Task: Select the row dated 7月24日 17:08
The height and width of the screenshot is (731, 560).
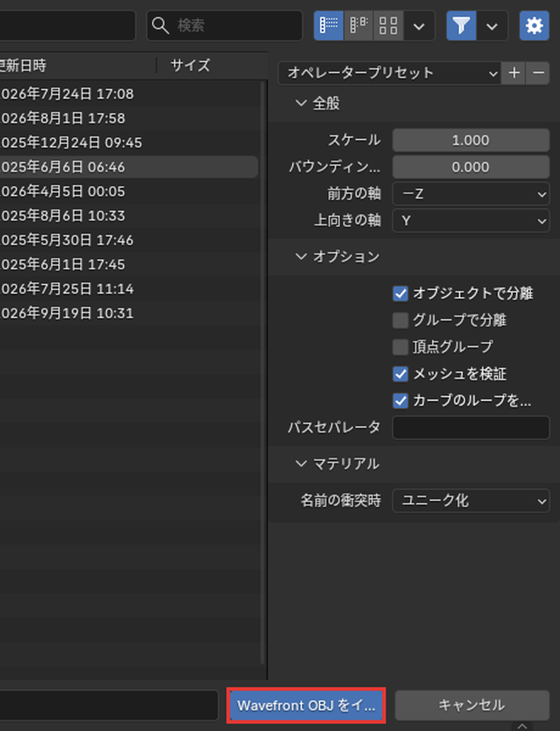Action: click(129, 94)
